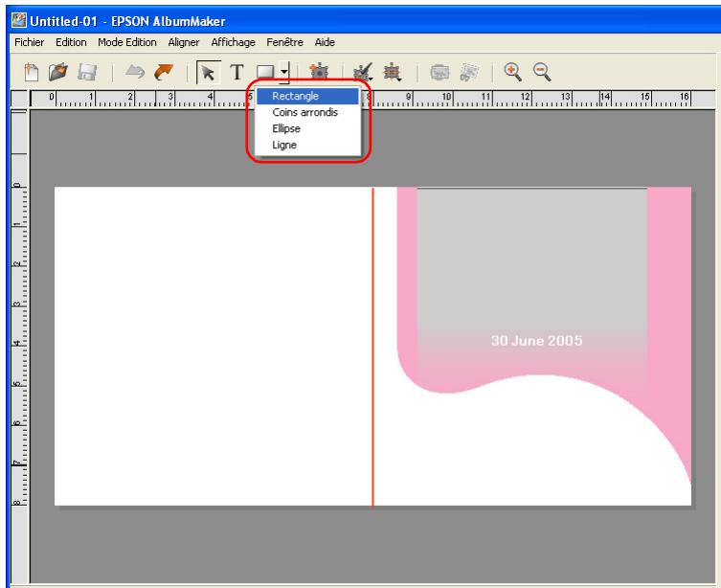Open the Aligner menu

184,42
